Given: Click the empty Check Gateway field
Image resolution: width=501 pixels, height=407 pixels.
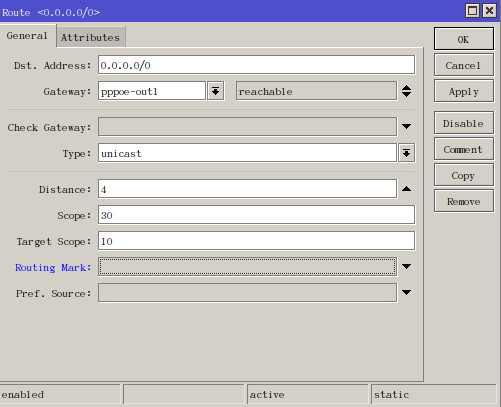Looking at the screenshot, I should (x=247, y=126).
